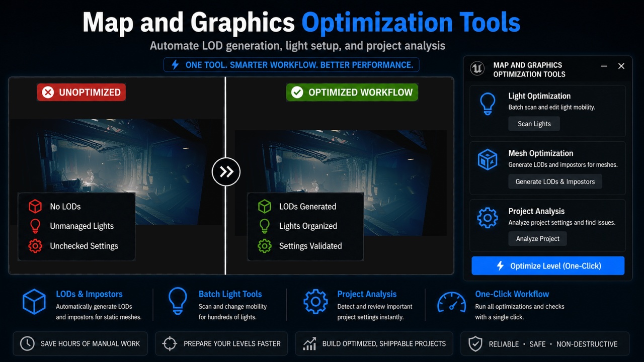The width and height of the screenshot is (644, 362).
Task: Click ONE TOOL. SMARTER WORKFLOW tagline text
Action: point(299,65)
